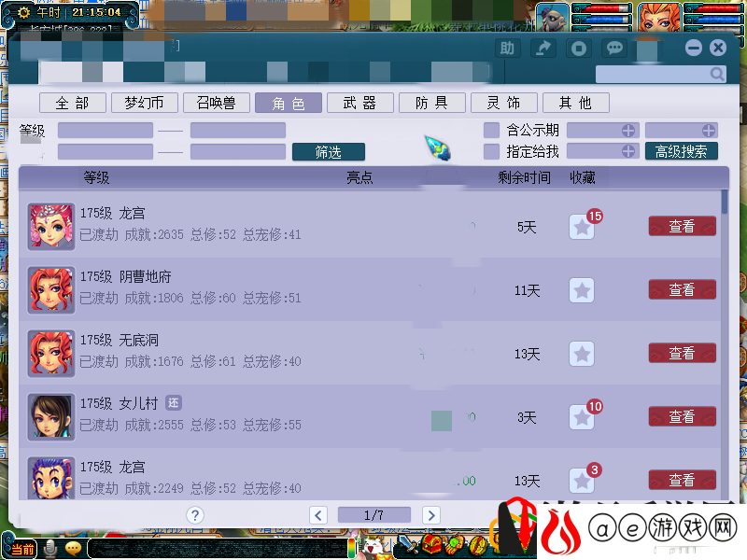Click the microphone icon in chat bar

(x=50, y=549)
